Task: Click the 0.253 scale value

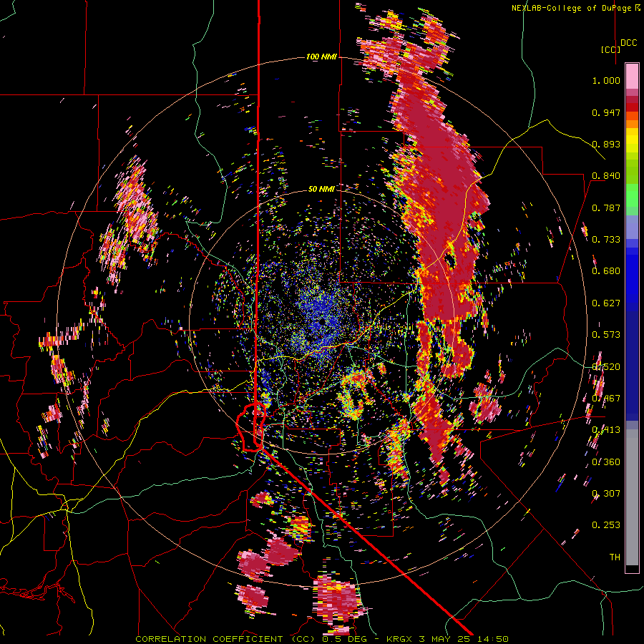Action: click(606, 525)
